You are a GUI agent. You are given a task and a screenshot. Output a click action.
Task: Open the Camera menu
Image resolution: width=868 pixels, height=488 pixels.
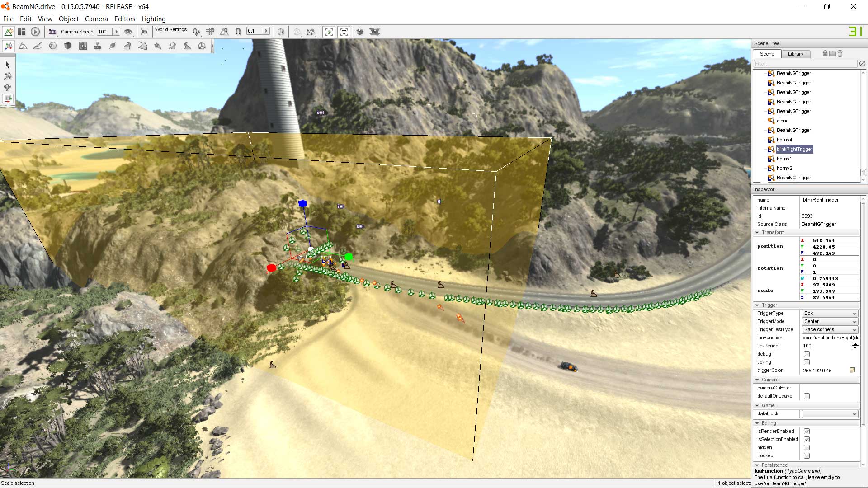[x=96, y=19]
